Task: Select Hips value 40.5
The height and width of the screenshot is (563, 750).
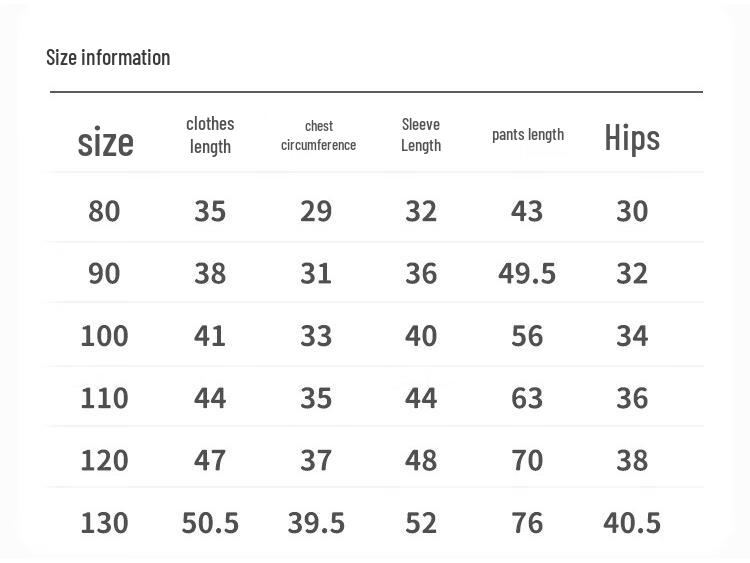Action: pyautogui.click(x=632, y=522)
